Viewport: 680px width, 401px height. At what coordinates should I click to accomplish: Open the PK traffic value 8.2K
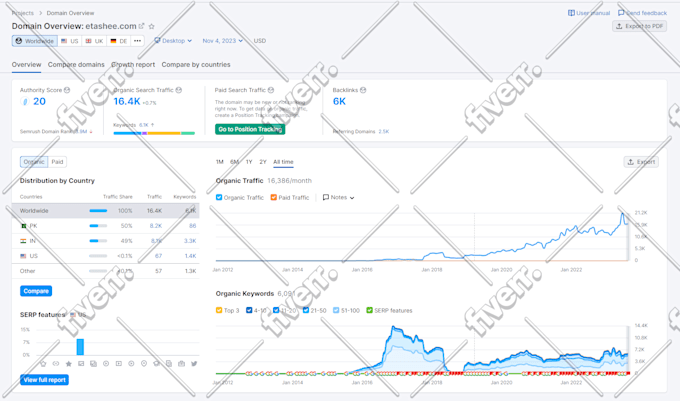pyautogui.click(x=156, y=226)
